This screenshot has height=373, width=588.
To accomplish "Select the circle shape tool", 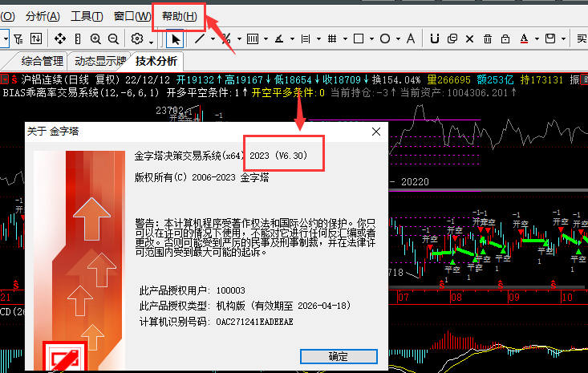I will coord(385,39).
